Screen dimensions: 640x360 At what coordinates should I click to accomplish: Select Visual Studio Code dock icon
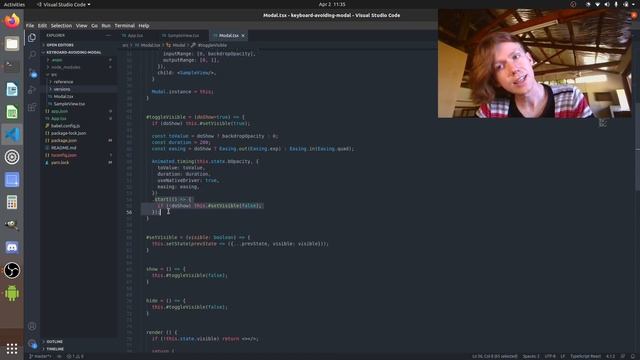(x=12, y=134)
